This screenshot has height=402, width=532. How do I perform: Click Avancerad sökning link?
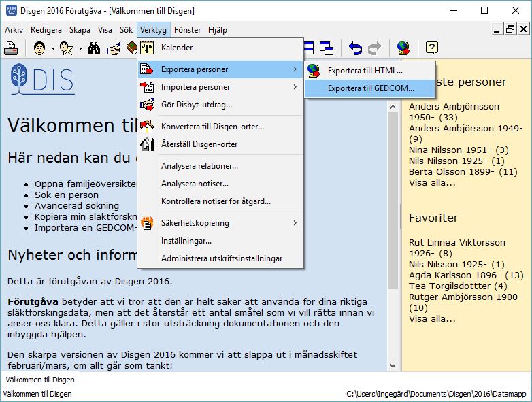coord(77,205)
